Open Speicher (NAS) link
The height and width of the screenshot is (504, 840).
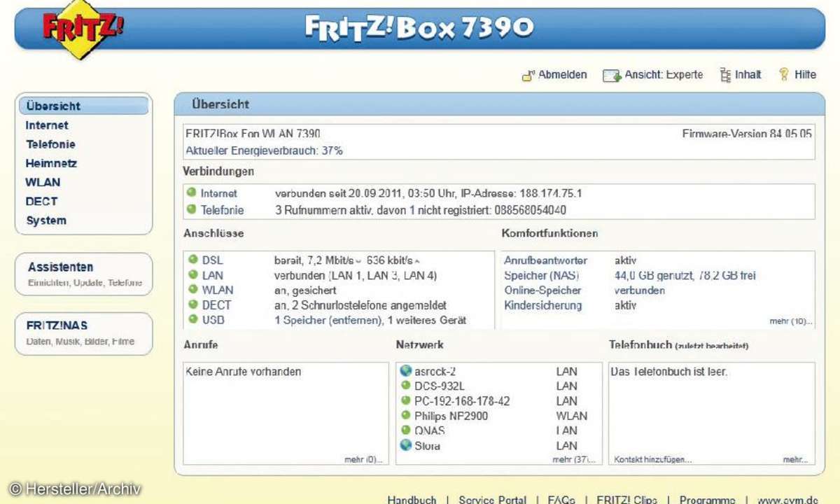click(x=542, y=276)
